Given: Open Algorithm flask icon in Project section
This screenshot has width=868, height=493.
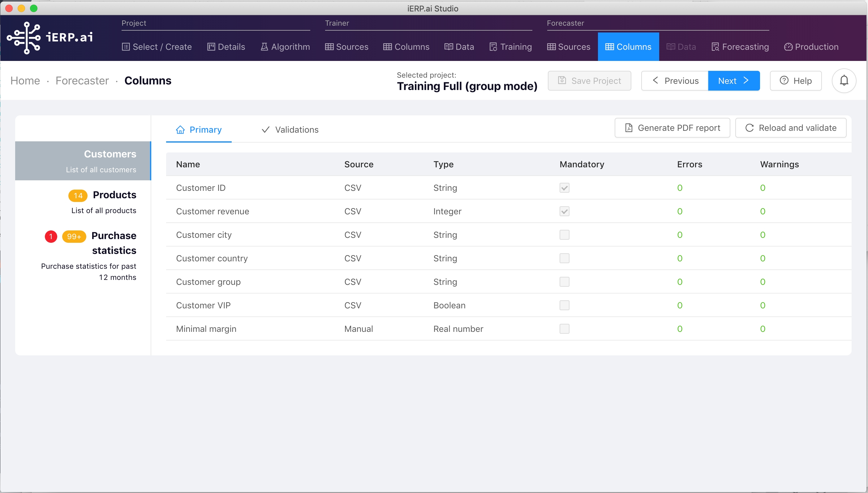Looking at the screenshot, I should point(264,47).
